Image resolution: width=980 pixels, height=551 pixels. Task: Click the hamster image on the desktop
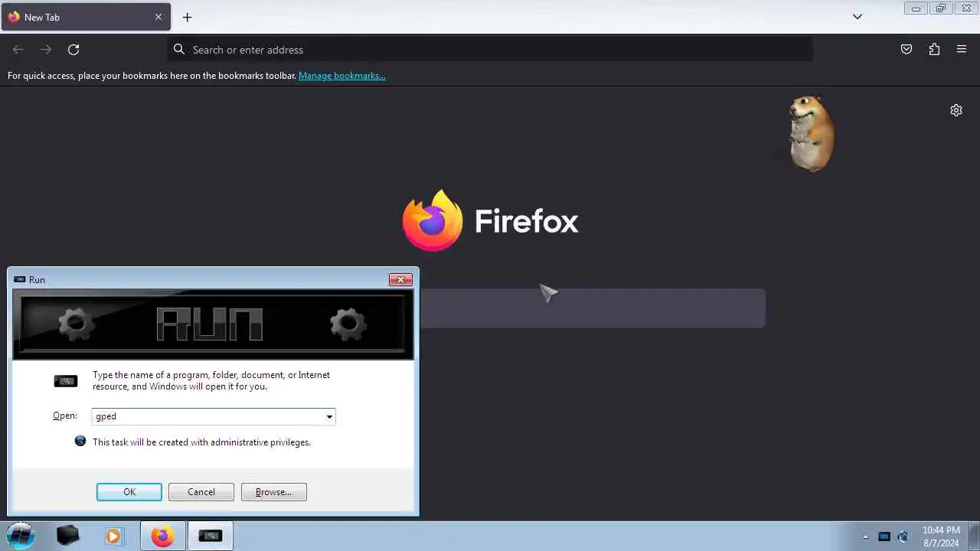[x=811, y=133]
